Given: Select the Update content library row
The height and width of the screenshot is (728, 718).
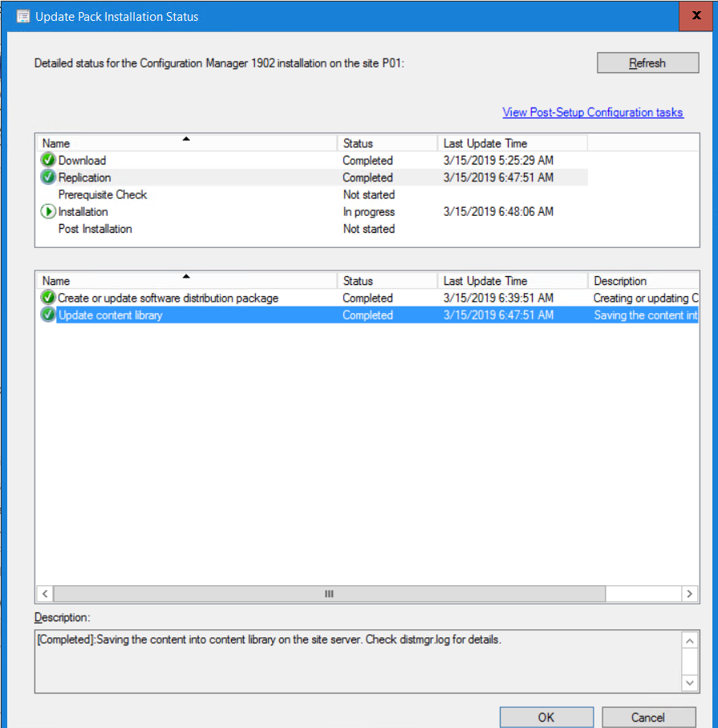Looking at the screenshot, I should 367,315.
